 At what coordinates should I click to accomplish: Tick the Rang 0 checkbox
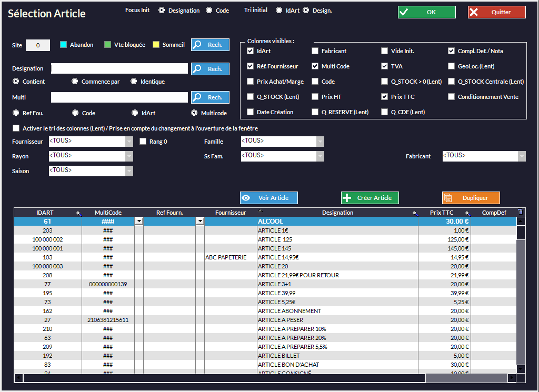[143, 141]
